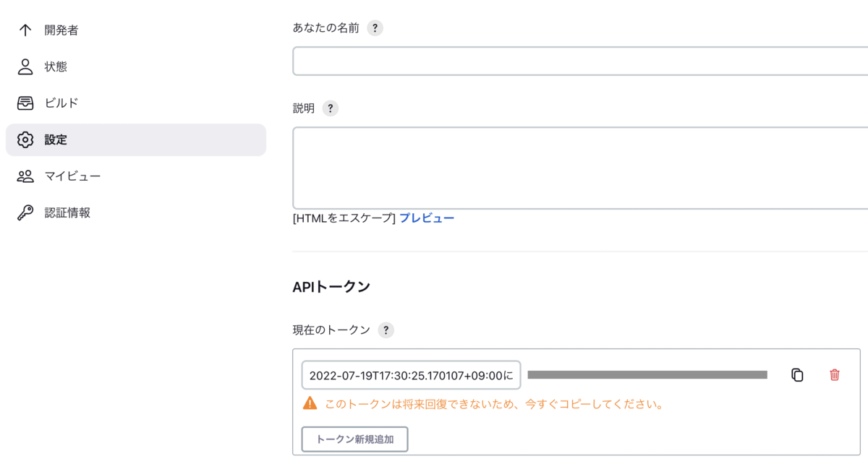Viewport: 868px width, 464px height.
Task: Delete the token using red trash icon
Action: 835,374
